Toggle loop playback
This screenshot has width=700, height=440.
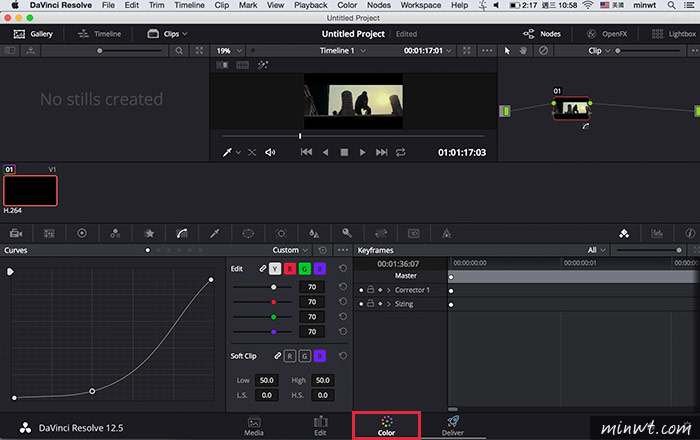400,153
